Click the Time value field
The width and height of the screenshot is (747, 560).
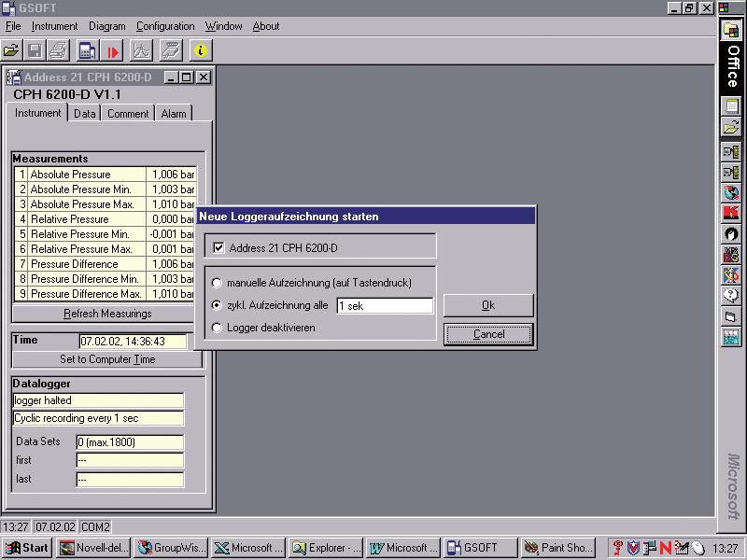133,342
